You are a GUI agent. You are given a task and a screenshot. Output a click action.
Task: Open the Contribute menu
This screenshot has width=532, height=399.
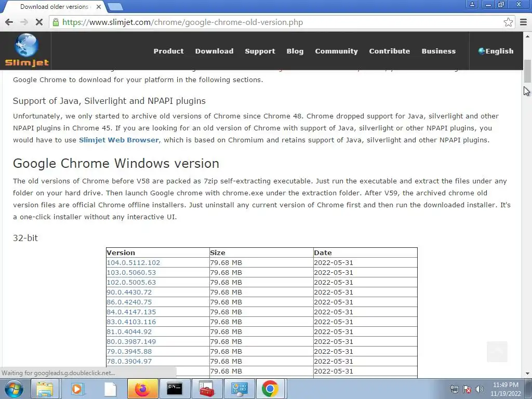390,51
